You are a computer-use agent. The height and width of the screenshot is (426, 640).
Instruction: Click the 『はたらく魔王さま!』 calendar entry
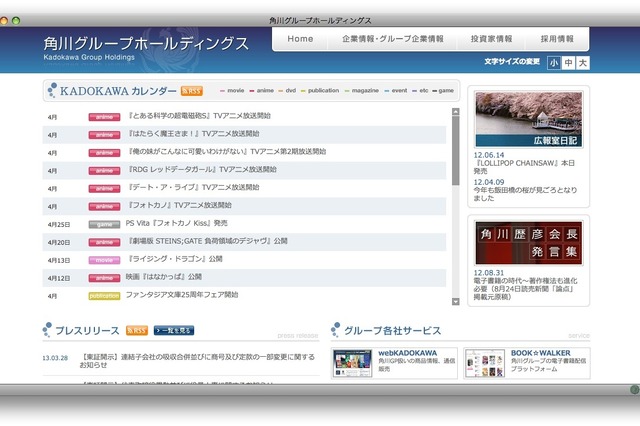[x=193, y=134]
